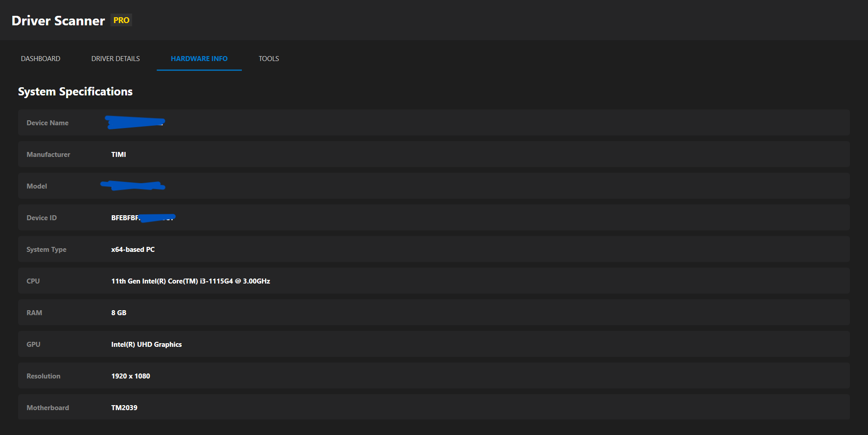
Task: Click the Device Name label
Action: [47, 123]
